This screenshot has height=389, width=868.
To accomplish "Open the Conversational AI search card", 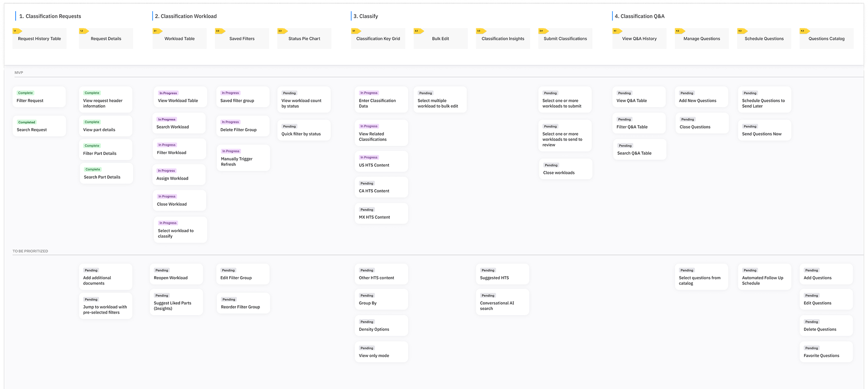I will 503,302.
